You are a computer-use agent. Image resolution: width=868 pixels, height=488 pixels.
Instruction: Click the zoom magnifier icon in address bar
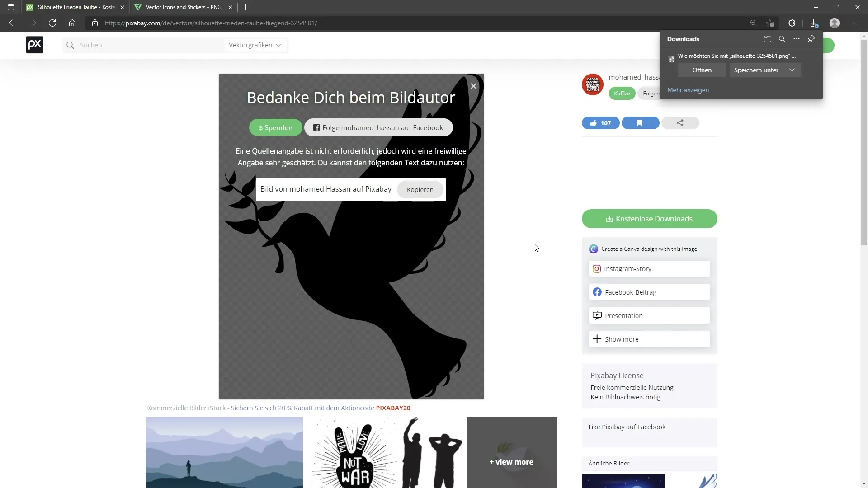pyautogui.click(x=753, y=23)
